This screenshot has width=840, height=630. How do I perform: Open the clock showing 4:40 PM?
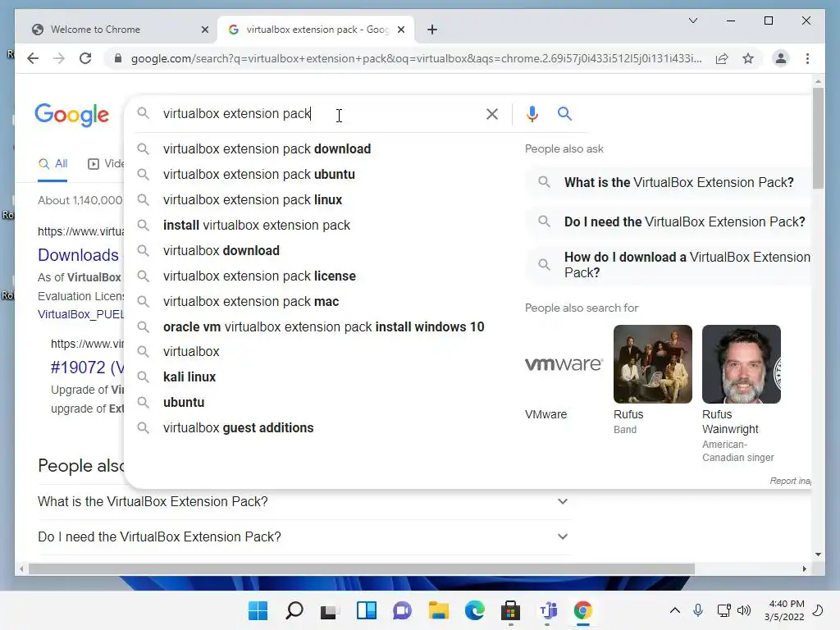click(x=784, y=610)
